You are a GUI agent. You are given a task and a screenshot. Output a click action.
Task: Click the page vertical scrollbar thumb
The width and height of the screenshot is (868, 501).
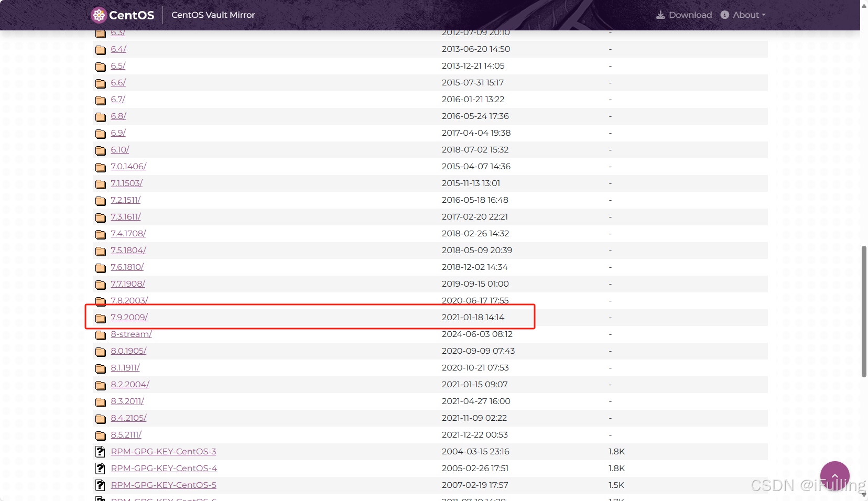[x=864, y=311]
